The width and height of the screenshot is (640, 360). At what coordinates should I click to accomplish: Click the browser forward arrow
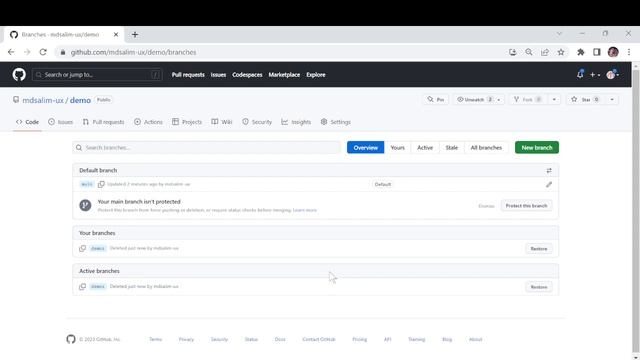pos(27,52)
